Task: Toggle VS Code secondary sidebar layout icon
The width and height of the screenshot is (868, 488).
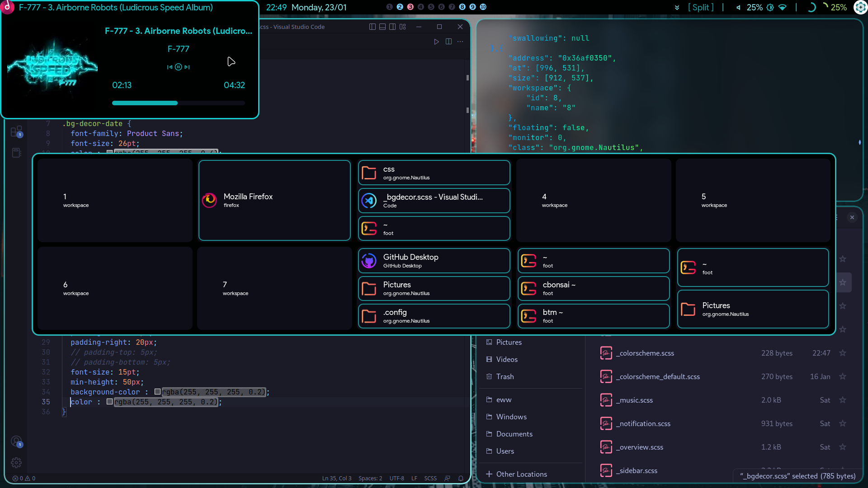Action: coord(392,27)
